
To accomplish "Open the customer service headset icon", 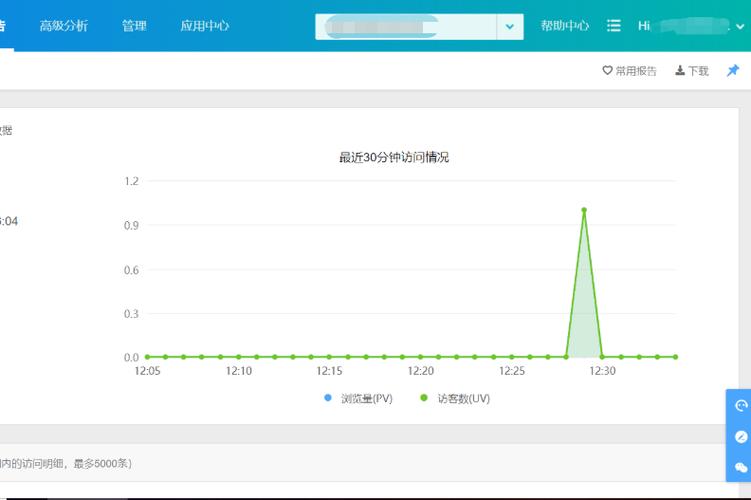I will pos(740,406).
